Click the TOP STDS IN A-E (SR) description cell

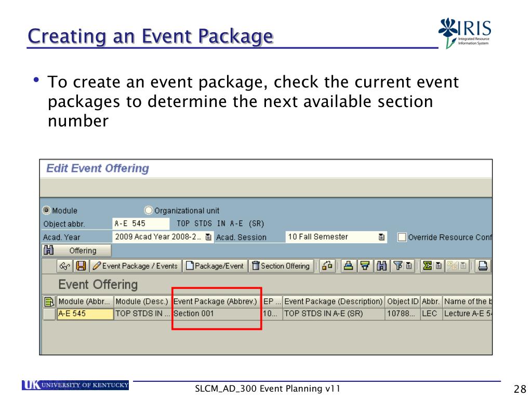coord(334,314)
